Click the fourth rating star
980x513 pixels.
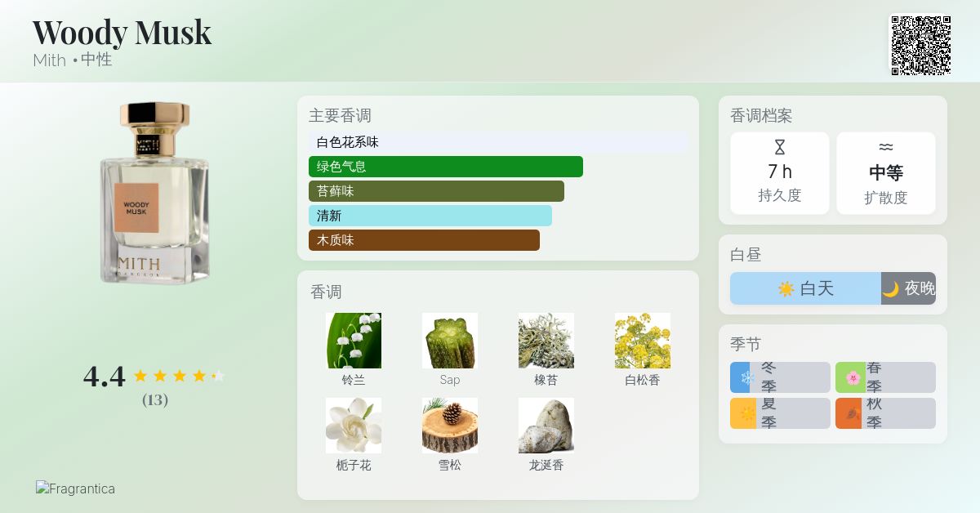200,376
